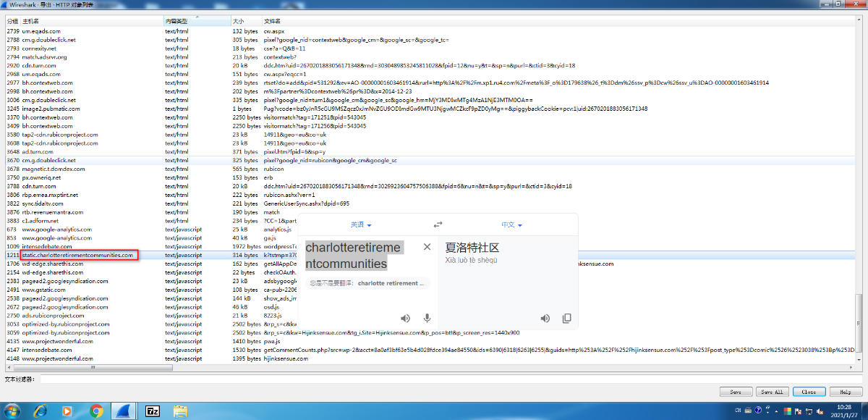Select the c1.adform.net row
868x420 pixels.
click(x=429, y=221)
